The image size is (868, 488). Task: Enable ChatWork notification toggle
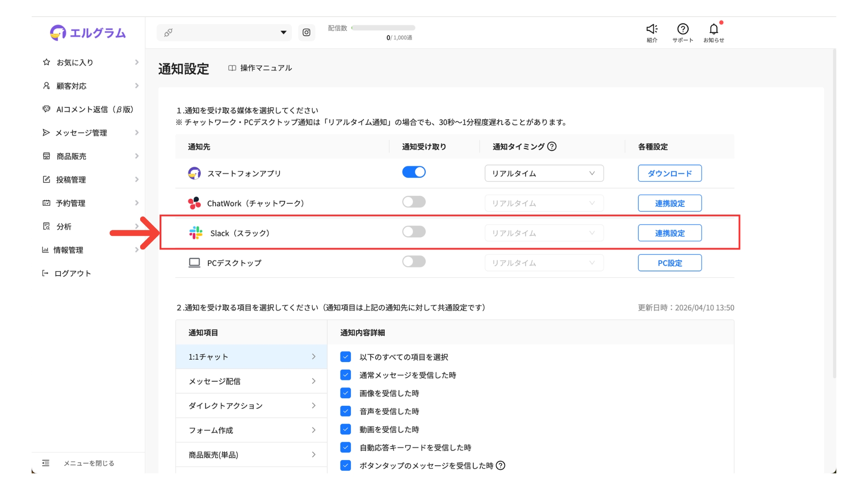coord(414,202)
